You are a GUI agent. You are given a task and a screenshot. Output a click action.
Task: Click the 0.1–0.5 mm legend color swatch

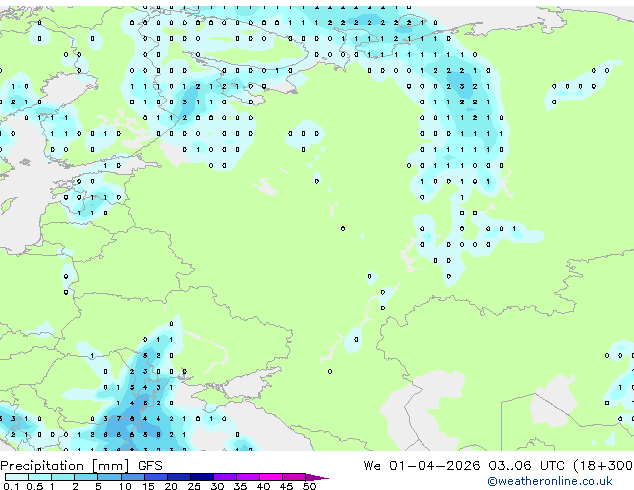pyautogui.click(x=17, y=477)
